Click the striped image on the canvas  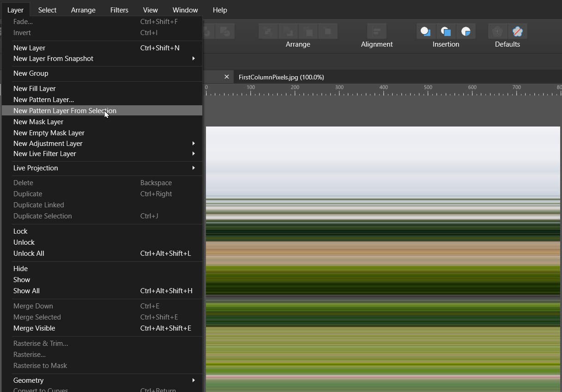tap(383, 259)
